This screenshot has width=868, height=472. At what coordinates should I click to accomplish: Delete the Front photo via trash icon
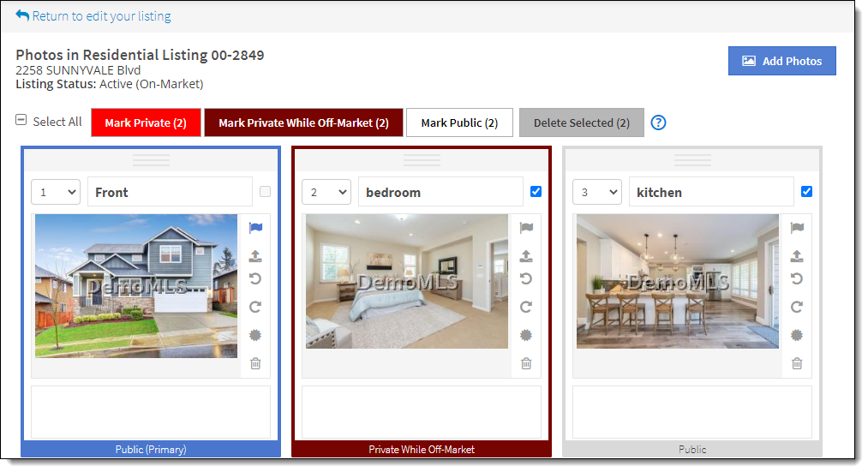[255, 363]
